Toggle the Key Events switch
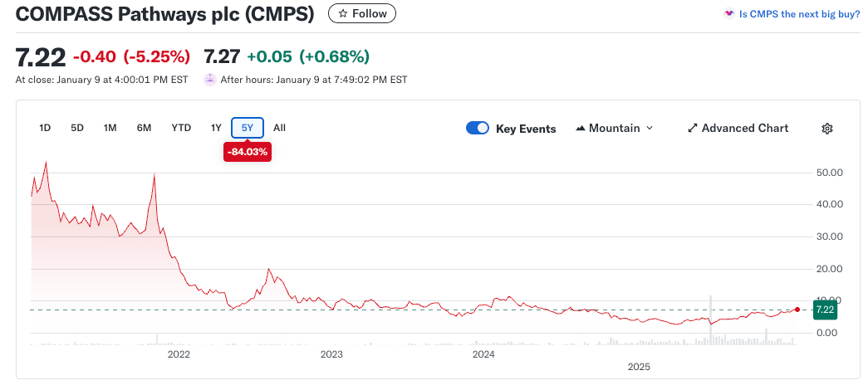Screen dimensions: 868x390 point(477,129)
